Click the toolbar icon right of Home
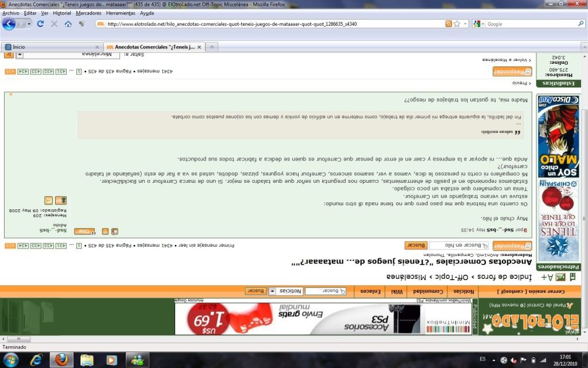 pos(82,24)
